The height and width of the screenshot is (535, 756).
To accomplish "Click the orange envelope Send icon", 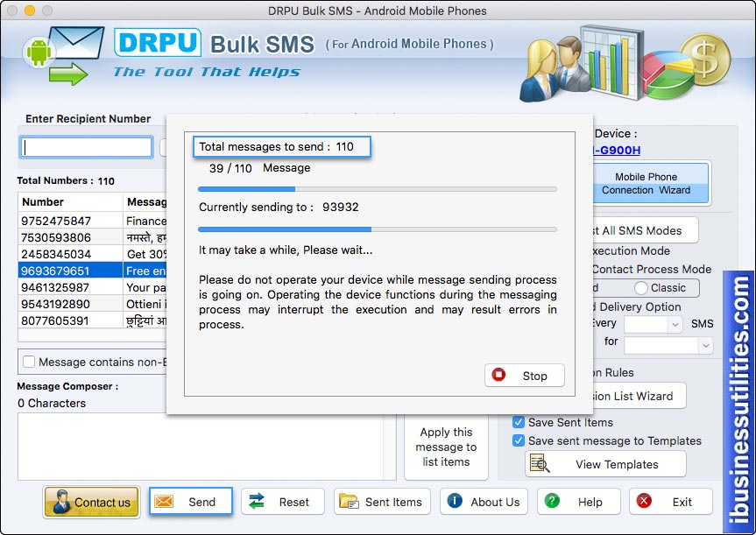I will click(164, 501).
